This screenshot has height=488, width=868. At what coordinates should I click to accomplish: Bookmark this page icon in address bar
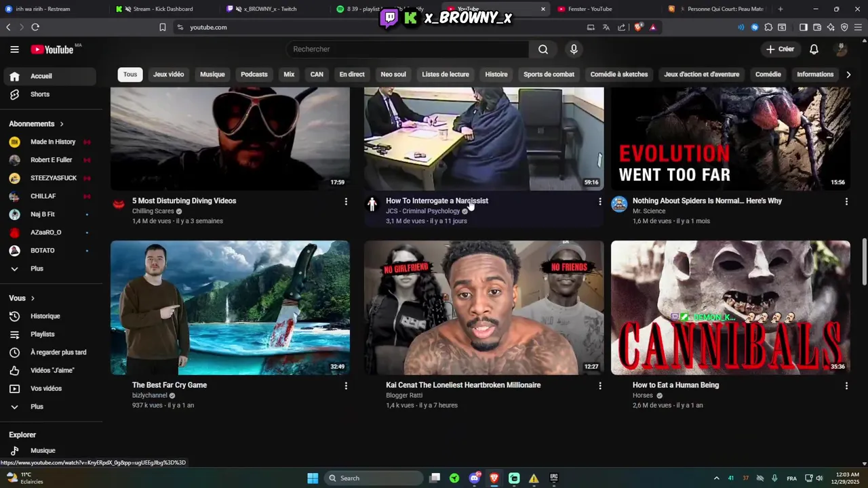point(162,27)
